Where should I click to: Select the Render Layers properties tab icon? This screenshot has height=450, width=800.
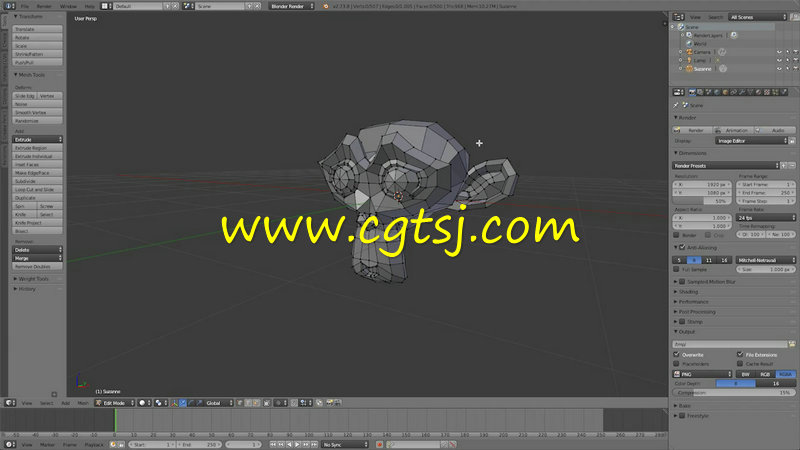coord(701,92)
